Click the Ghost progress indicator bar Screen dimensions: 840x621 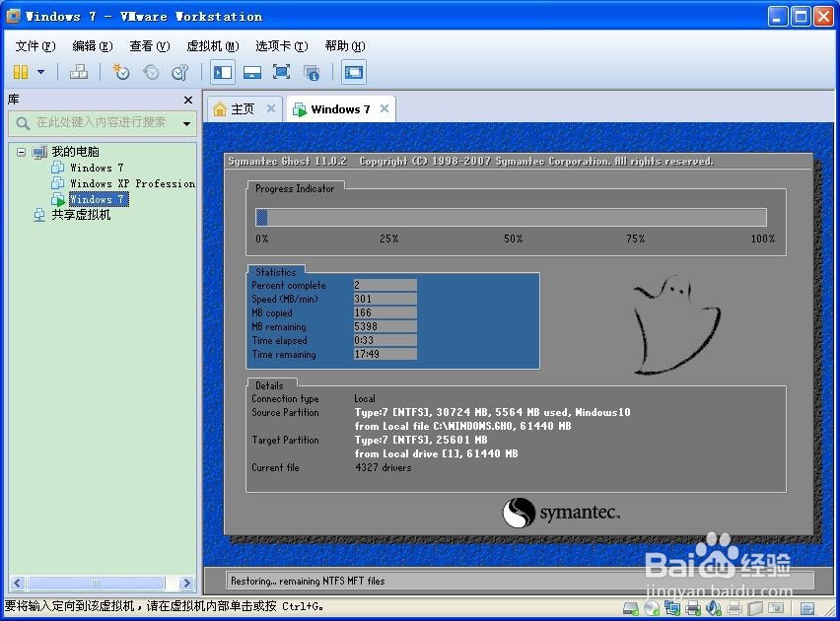tap(511, 218)
